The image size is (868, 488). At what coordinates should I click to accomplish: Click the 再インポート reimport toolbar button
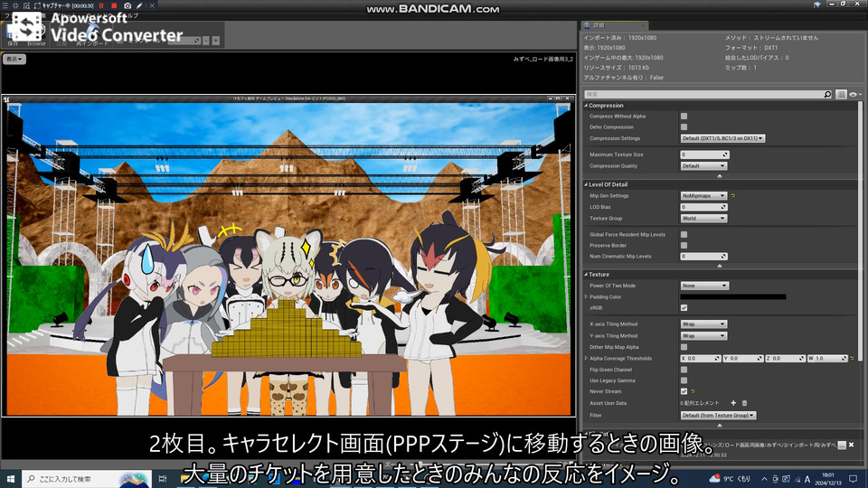pyautogui.click(x=92, y=37)
